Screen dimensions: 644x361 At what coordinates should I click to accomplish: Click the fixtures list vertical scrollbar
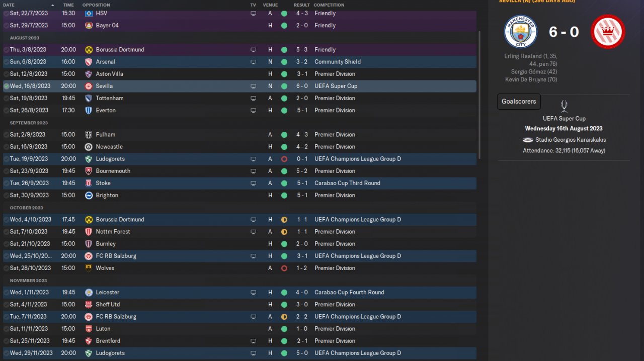[x=478, y=95]
